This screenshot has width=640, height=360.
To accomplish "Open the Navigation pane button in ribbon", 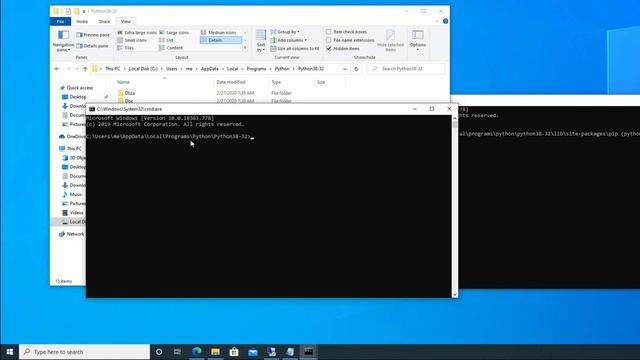I will tap(63, 41).
